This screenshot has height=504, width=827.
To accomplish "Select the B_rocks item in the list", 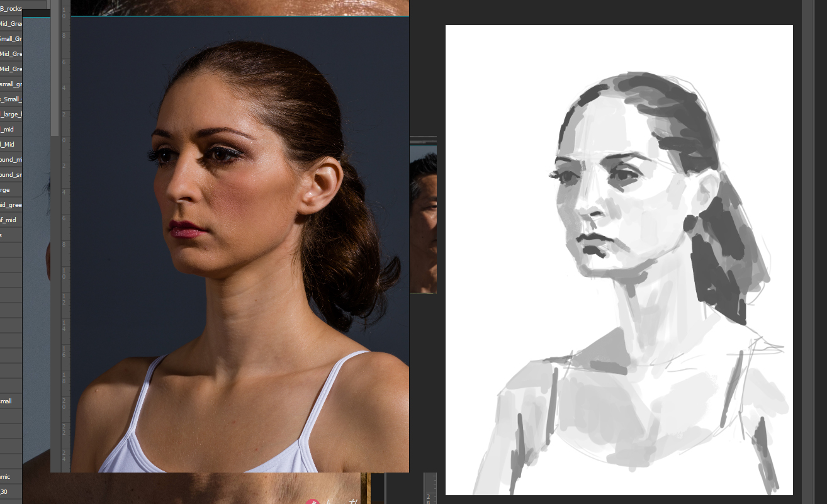I will (x=11, y=9).
